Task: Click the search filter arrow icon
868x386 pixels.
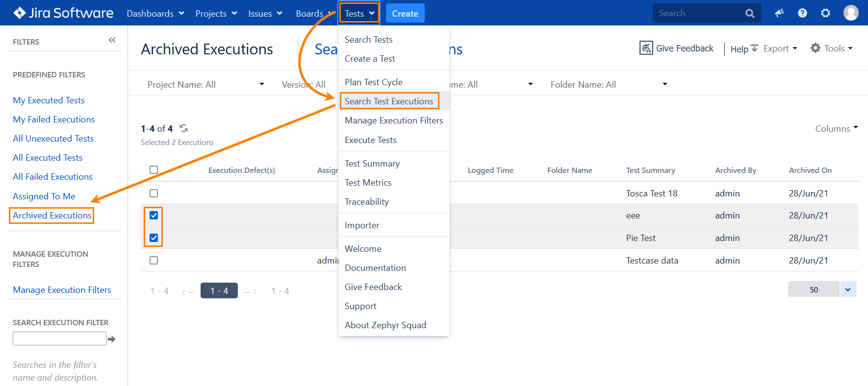Action: [112, 339]
